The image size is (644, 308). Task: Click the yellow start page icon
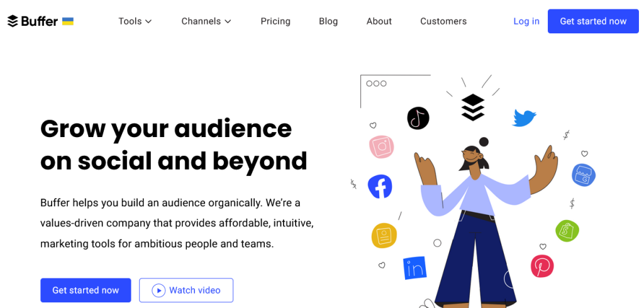coord(384,236)
